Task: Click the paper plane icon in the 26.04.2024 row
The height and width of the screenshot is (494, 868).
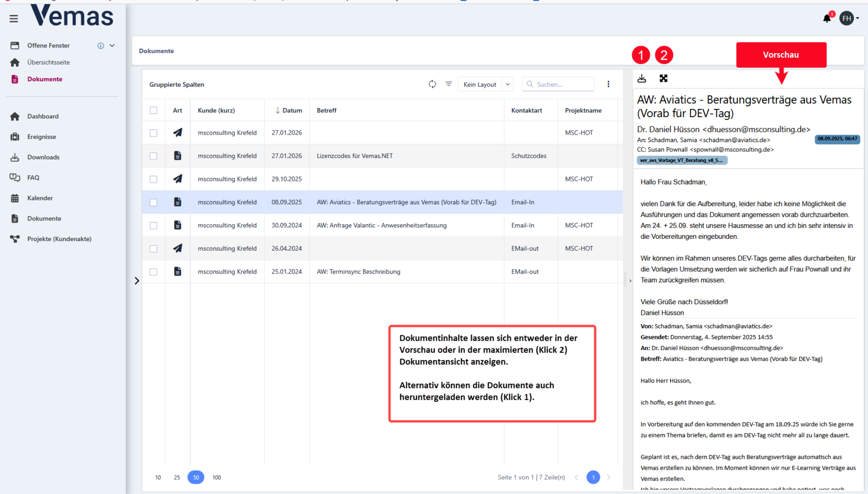Action: [x=177, y=248]
